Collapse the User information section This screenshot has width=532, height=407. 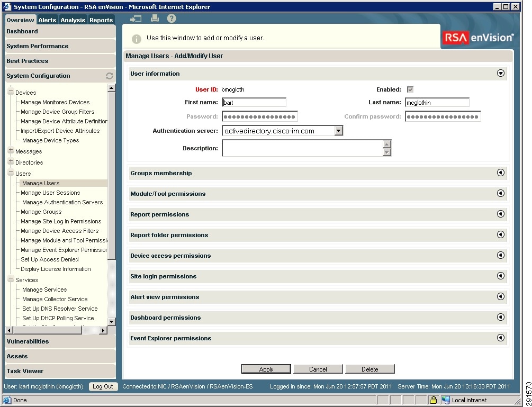click(x=500, y=73)
